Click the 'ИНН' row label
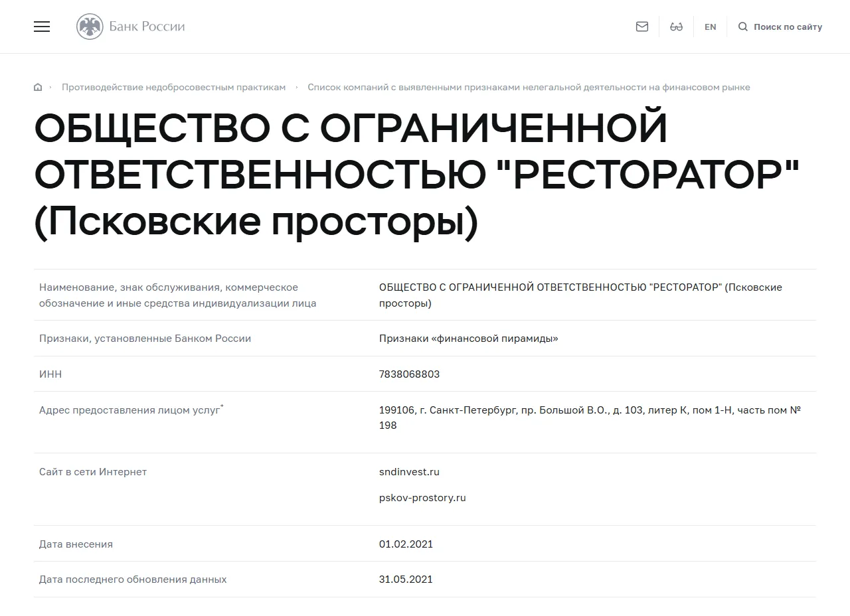The height and width of the screenshot is (616, 850). pos(50,374)
